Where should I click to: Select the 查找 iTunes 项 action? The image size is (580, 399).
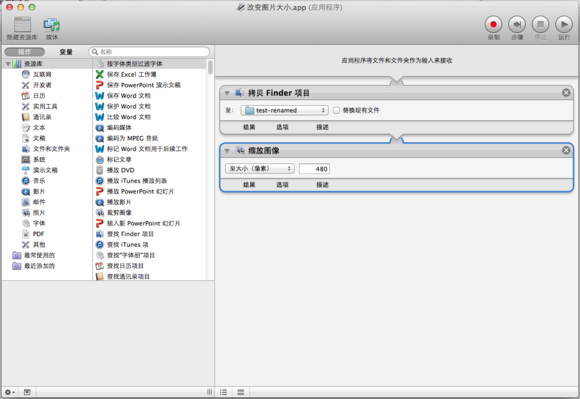pos(128,245)
